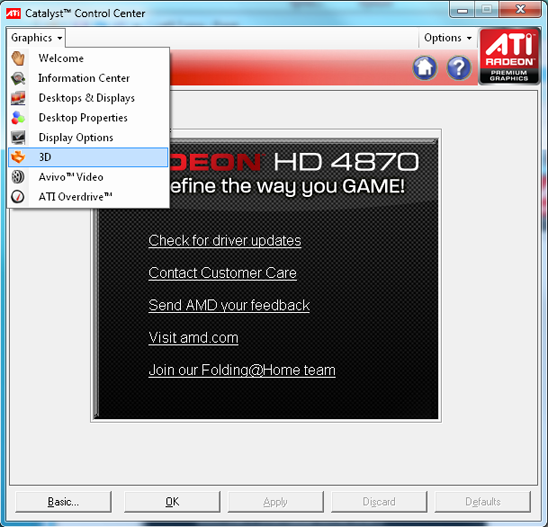Click the Desktops & Displays monitor icon
This screenshot has height=527, width=548.
click(18, 98)
